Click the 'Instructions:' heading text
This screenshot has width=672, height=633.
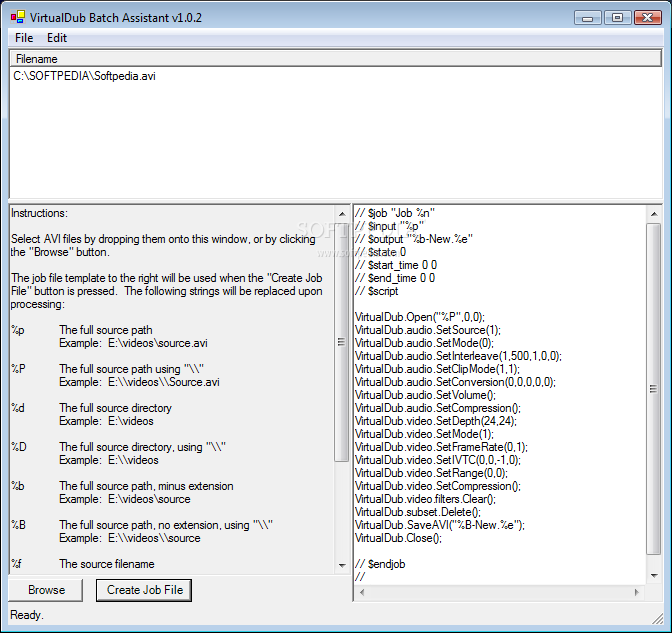click(x=39, y=213)
